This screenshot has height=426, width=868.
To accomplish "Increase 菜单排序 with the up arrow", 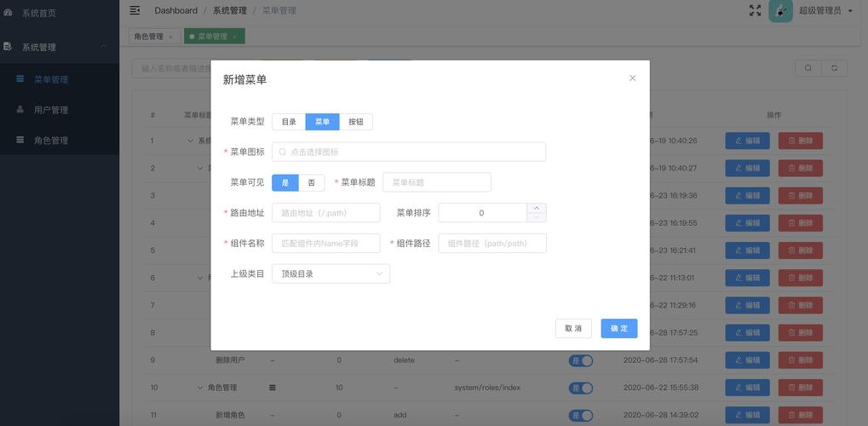I will (537, 208).
